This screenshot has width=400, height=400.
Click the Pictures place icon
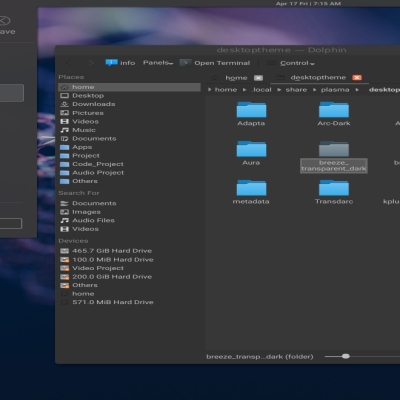coord(64,113)
